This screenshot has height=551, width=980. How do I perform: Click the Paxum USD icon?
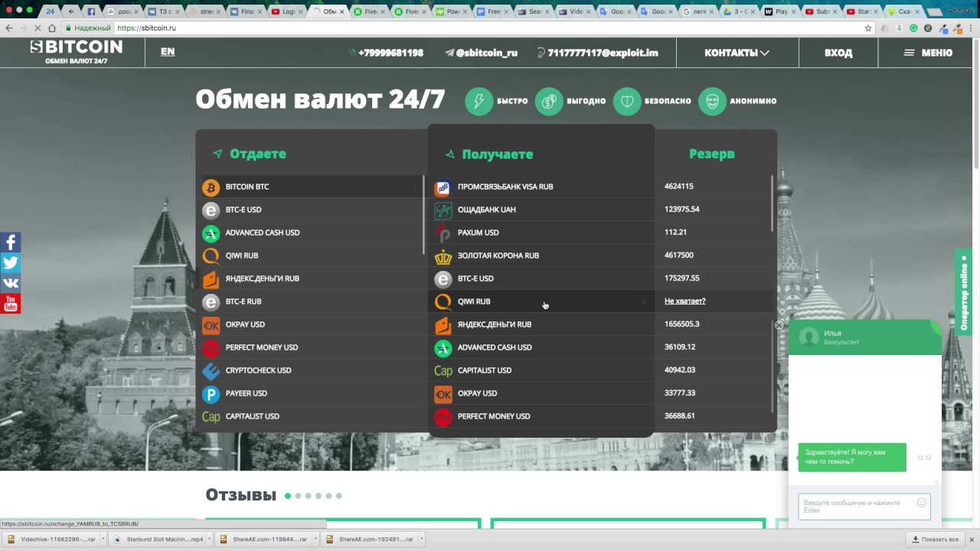click(x=443, y=233)
